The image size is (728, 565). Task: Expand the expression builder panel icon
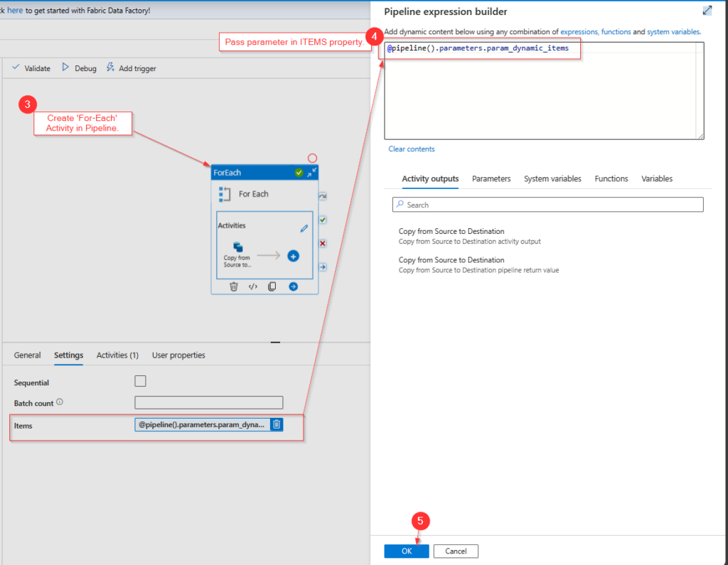click(x=707, y=11)
